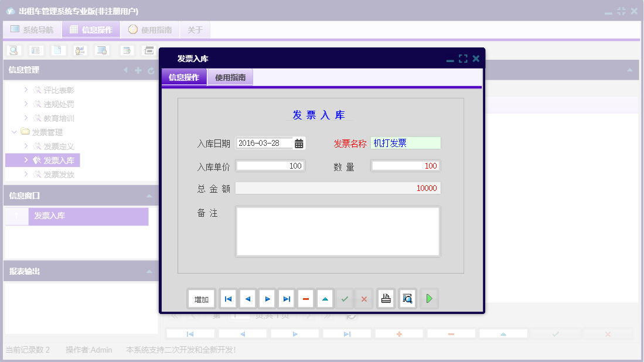644x362 pixels.
Task: Select the print icon in 发票入库 dialog
Action: (386, 298)
